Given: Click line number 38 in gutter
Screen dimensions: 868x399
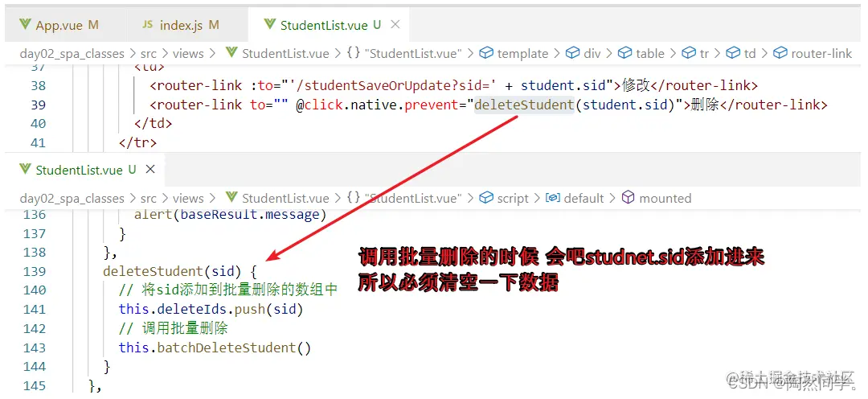Looking at the screenshot, I should click(39, 85).
